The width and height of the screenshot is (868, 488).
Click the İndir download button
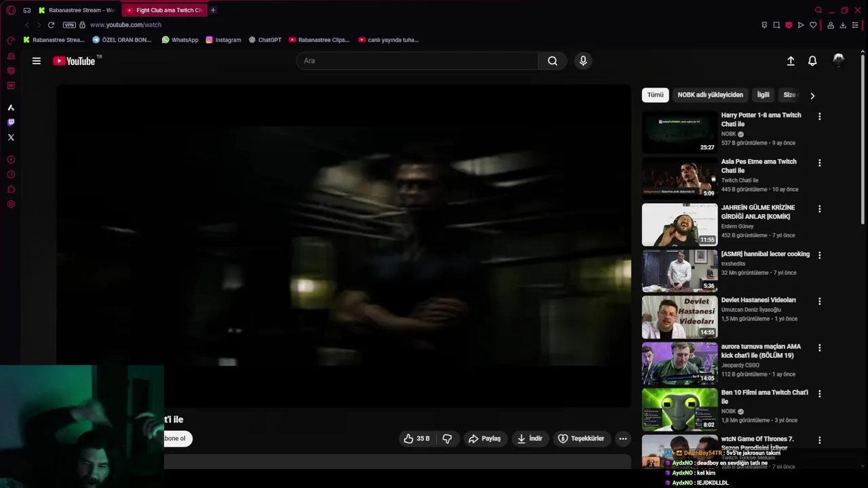click(530, 439)
